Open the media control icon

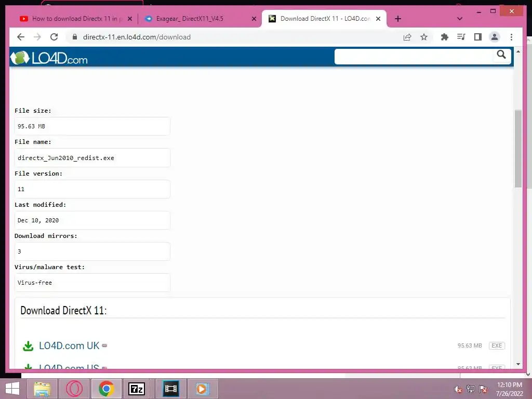pyautogui.click(x=461, y=37)
